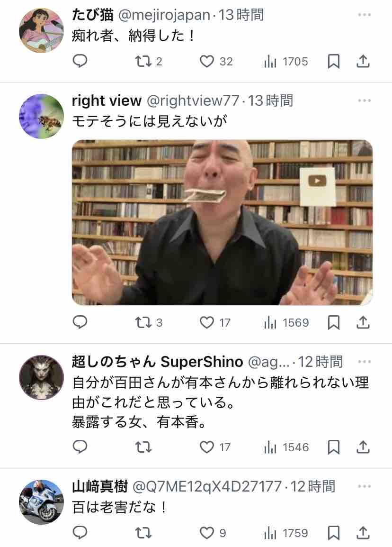Like right view's tweet with 17 likes
This screenshot has height=547, width=392.
tap(215, 323)
